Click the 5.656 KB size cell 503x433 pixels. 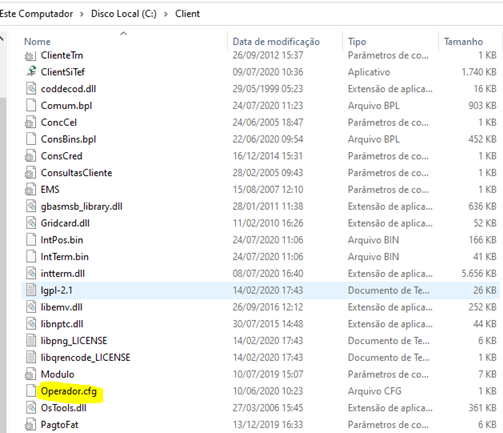[479, 274]
